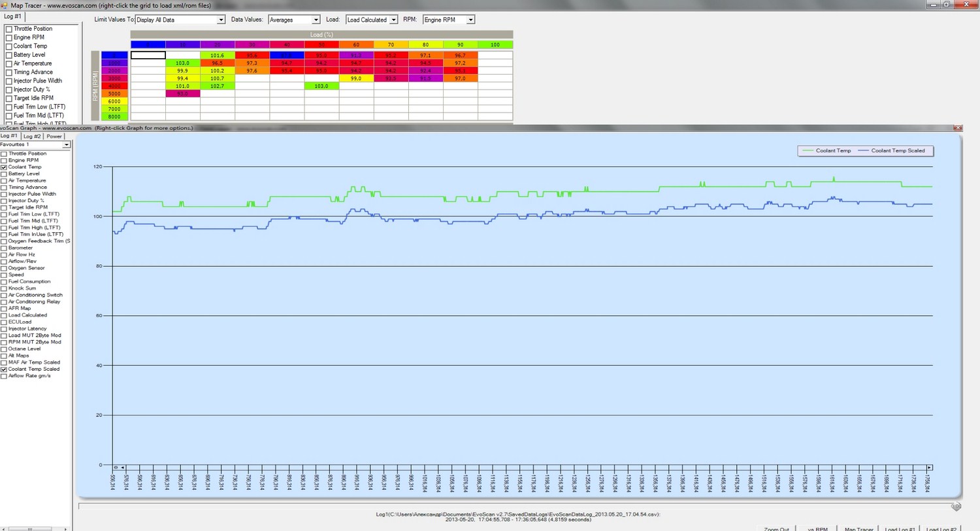Select the 103.0 cell at 4000 RPM
Screen dimensions: 980x531
point(321,86)
